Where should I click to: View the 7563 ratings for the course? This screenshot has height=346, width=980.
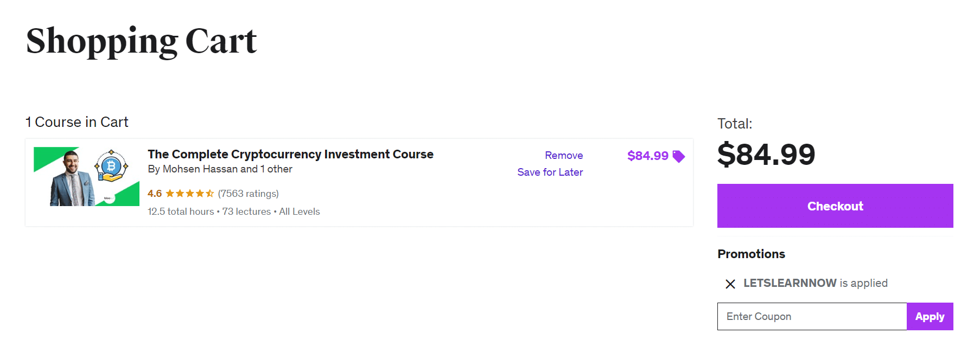(247, 193)
